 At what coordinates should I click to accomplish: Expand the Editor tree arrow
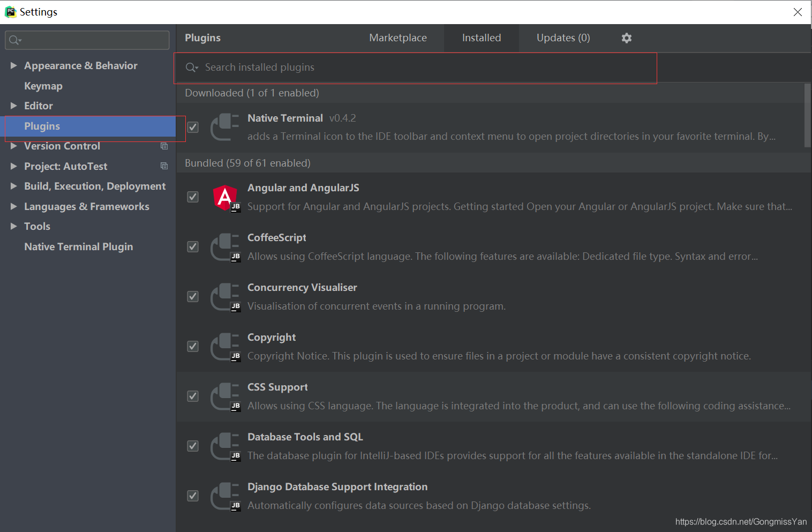pyautogui.click(x=14, y=106)
